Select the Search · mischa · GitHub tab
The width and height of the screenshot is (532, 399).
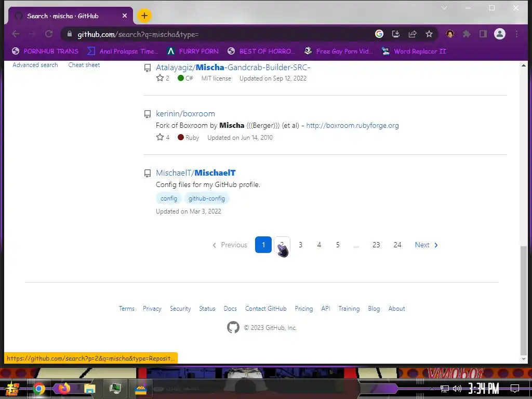click(x=70, y=16)
